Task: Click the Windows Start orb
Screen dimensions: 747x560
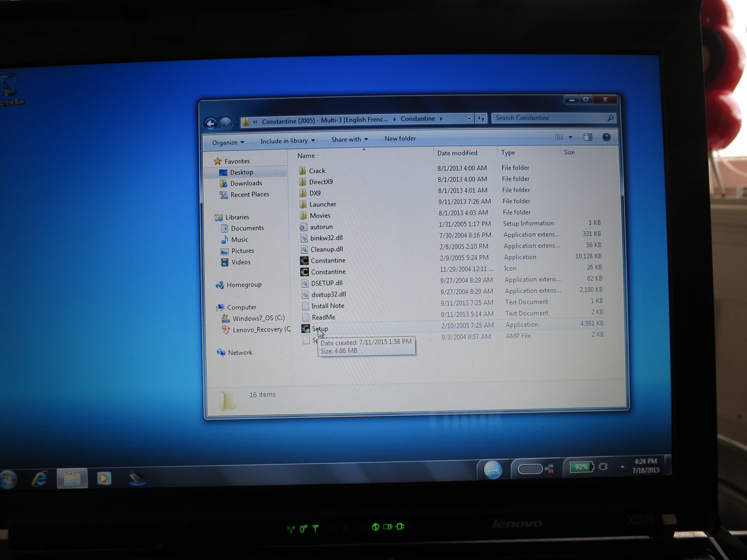Action: pyautogui.click(x=8, y=479)
